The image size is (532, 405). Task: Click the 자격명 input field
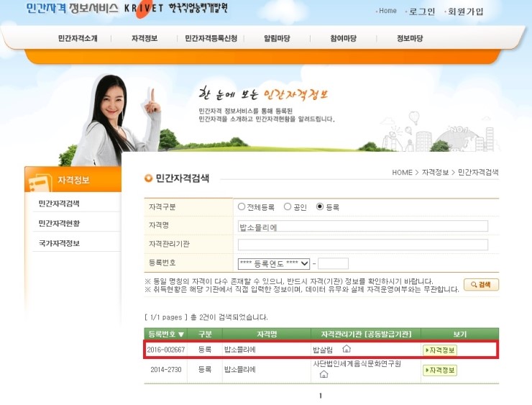pyautogui.click(x=363, y=226)
